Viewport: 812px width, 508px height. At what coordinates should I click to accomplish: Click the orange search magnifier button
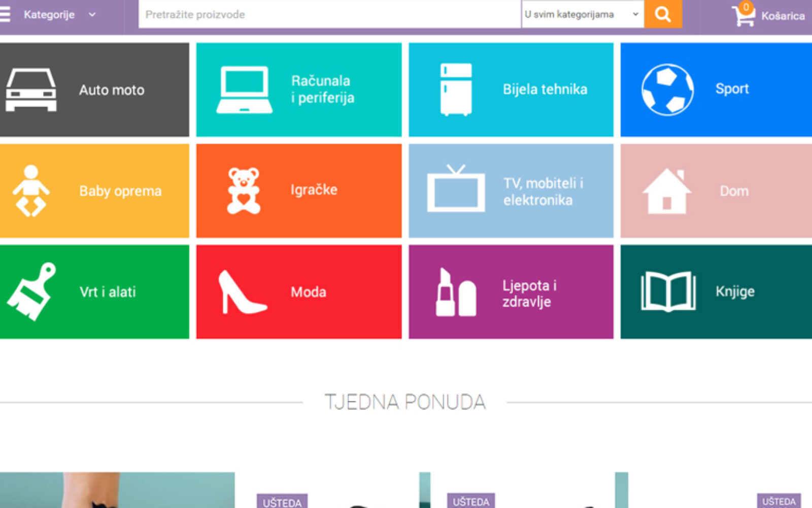(x=663, y=14)
